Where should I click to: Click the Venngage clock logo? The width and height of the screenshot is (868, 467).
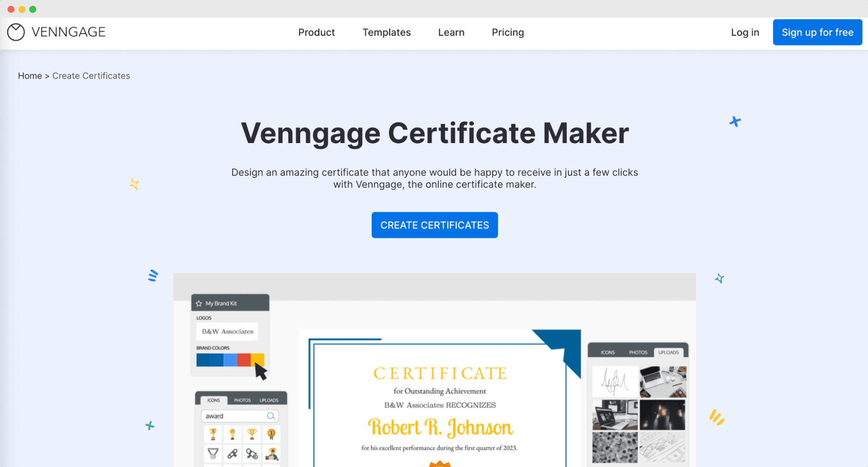pos(16,32)
